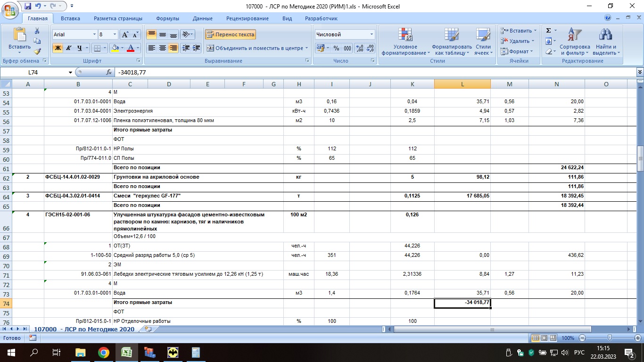The width and height of the screenshot is (644, 362).
Task: Click the increase decimal places icon
Action: (359, 48)
